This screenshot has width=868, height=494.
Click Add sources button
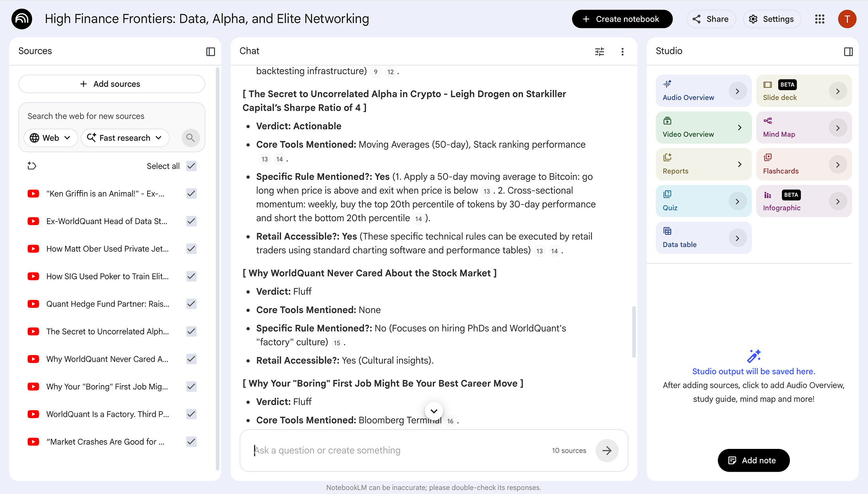click(x=112, y=84)
